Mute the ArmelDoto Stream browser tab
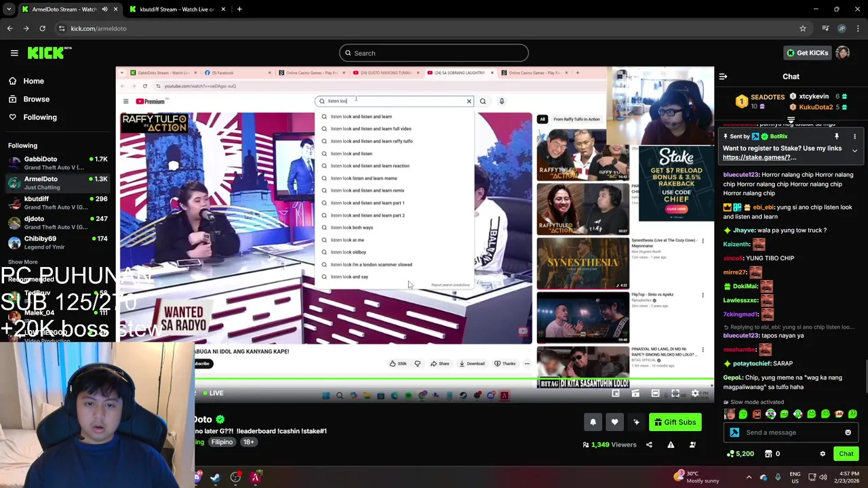This screenshot has height=488, width=868. click(x=104, y=9)
